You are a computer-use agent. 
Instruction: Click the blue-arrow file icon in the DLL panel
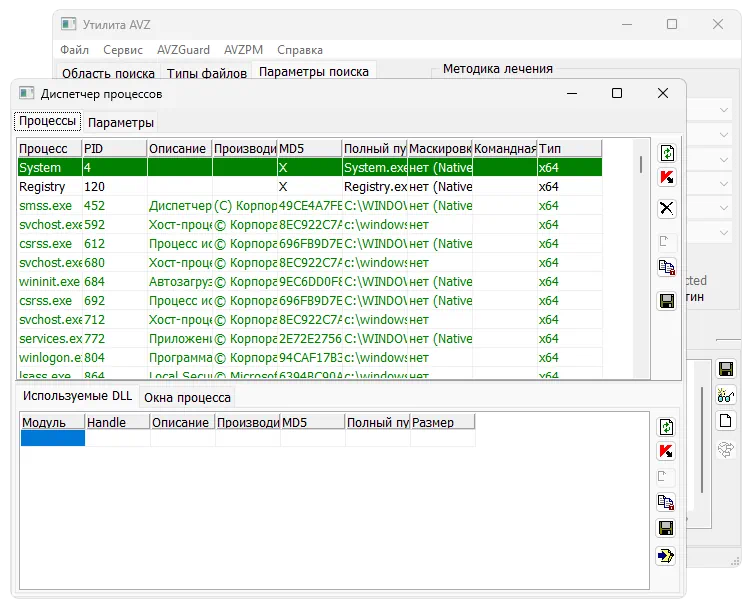click(666, 555)
